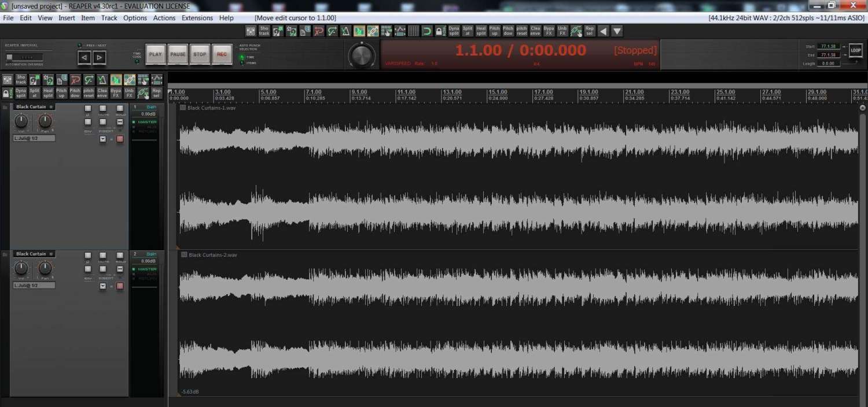Image resolution: width=868 pixels, height=407 pixels.
Task: Click metronome icon in toolbar above track list
Action: click(102, 80)
